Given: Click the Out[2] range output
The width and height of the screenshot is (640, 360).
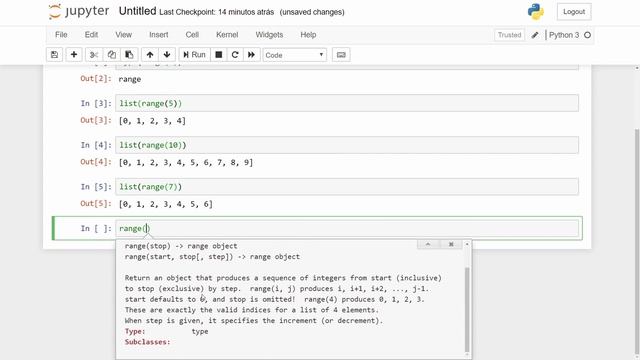Looking at the screenshot, I should click(130, 79).
